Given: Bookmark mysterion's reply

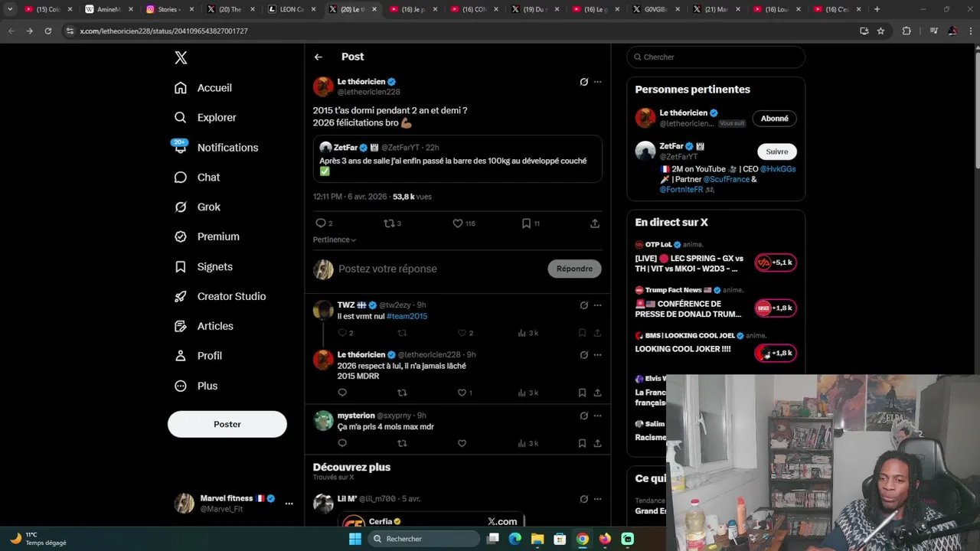Looking at the screenshot, I should coord(582,443).
